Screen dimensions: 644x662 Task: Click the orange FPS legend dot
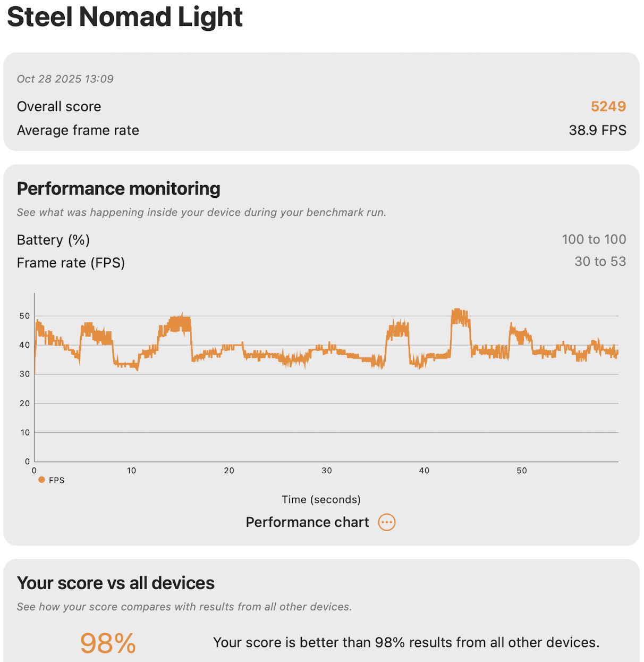coord(41,480)
